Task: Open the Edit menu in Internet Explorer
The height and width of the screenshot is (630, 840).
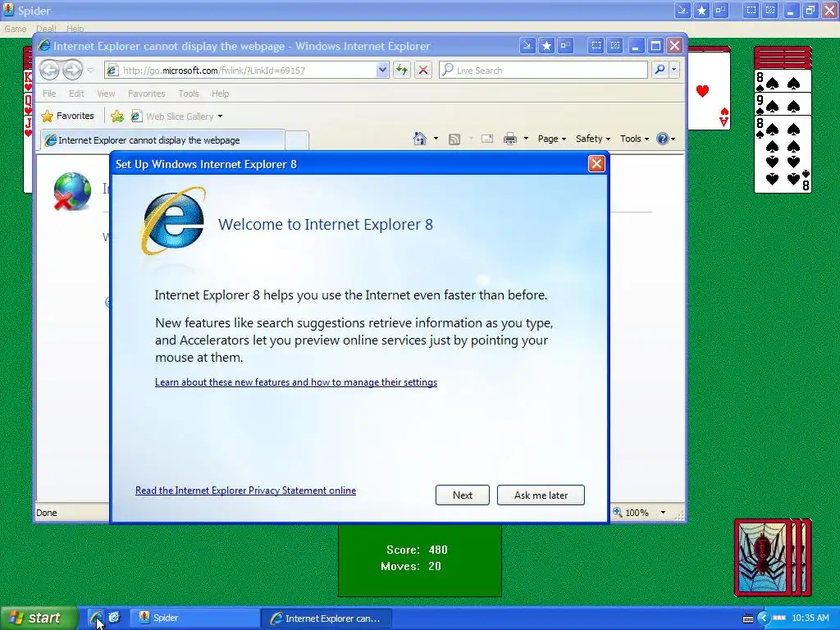Action: pyautogui.click(x=76, y=94)
